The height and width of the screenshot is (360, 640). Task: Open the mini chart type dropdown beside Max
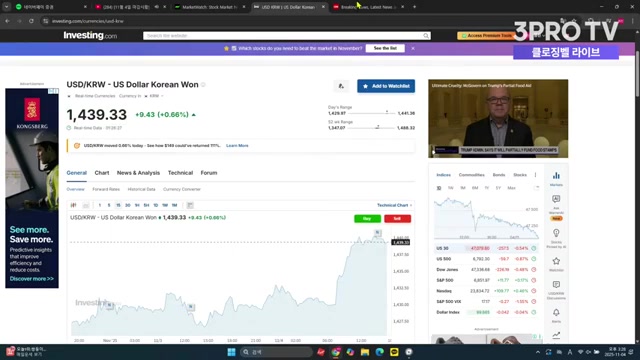[537, 188]
